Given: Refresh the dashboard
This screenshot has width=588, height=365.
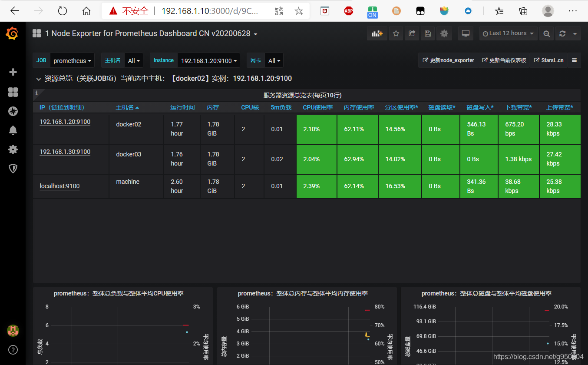Looking at the screenshot, I should click(x=562, y=33).
